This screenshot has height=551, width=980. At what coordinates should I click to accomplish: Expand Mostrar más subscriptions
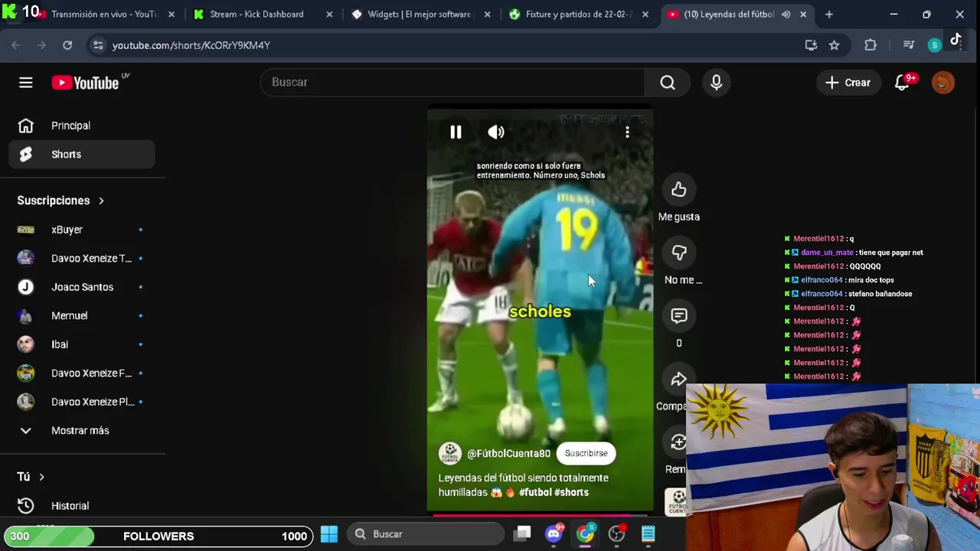pyautogui.click(x=82, y=430)
